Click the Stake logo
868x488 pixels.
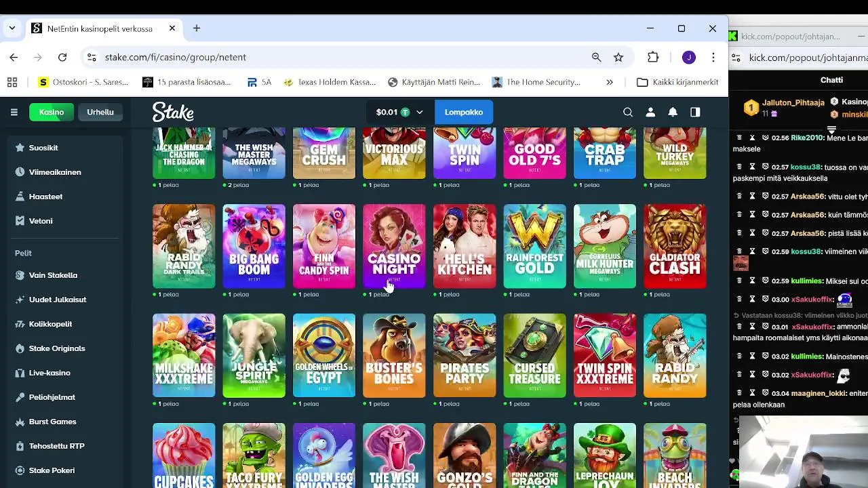click(173, 112)
